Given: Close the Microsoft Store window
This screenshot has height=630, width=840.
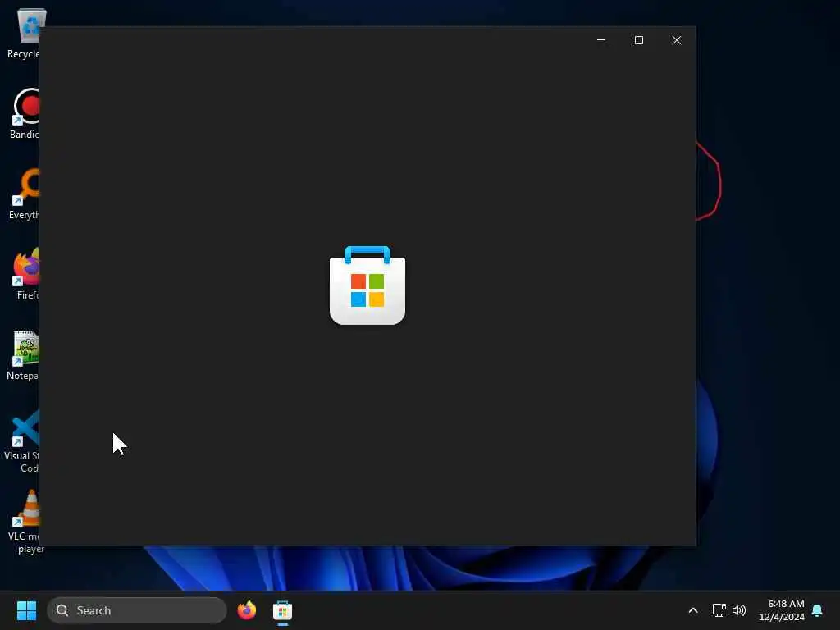Looking at the screenshot, I should point(677,40).
